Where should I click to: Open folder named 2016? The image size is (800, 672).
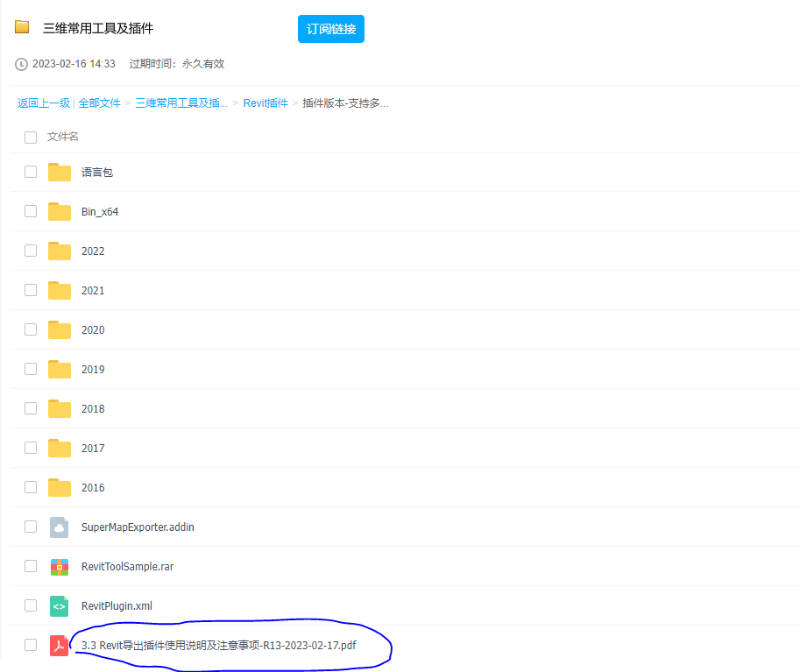click(x=93, y=488)
